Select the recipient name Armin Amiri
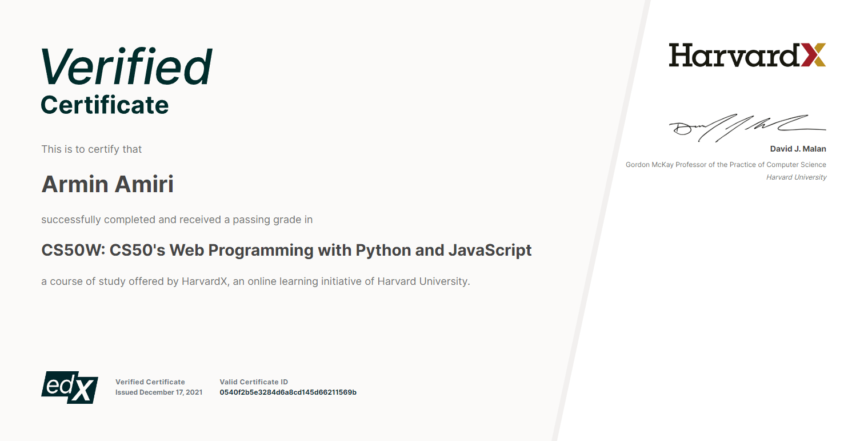 pyautogui.click(x=107, y=184)
